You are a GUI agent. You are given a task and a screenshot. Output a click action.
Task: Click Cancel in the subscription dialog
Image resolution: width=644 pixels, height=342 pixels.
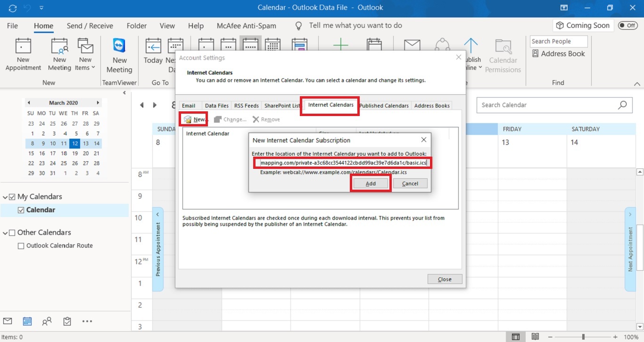click(x=410, y=184)
